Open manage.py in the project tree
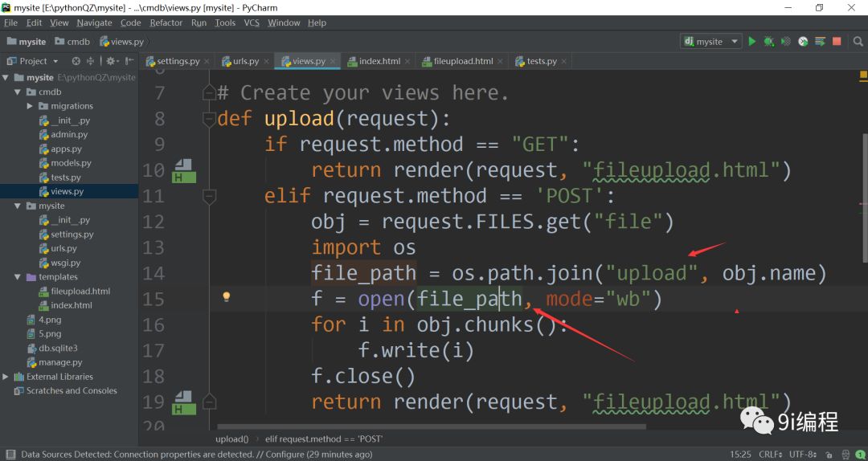This screenshot has width=868, height=461. click(55, 362)
